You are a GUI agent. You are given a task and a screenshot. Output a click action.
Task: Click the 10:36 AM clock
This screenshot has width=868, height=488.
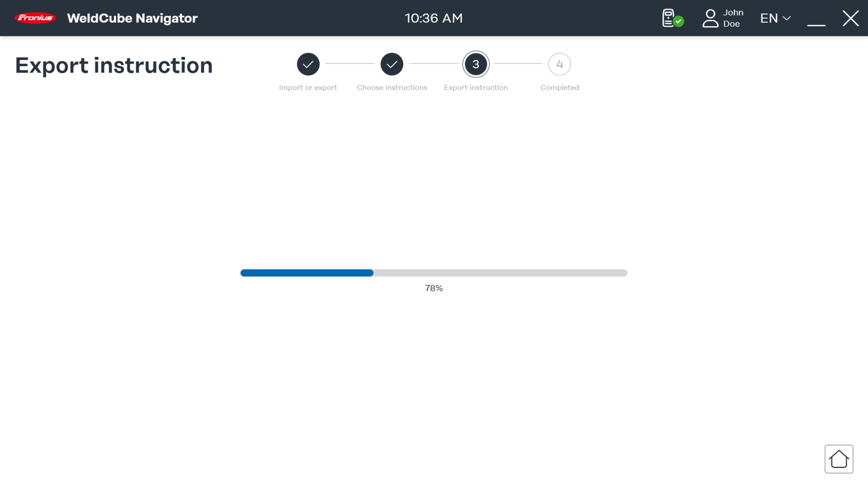pos(434,18)
